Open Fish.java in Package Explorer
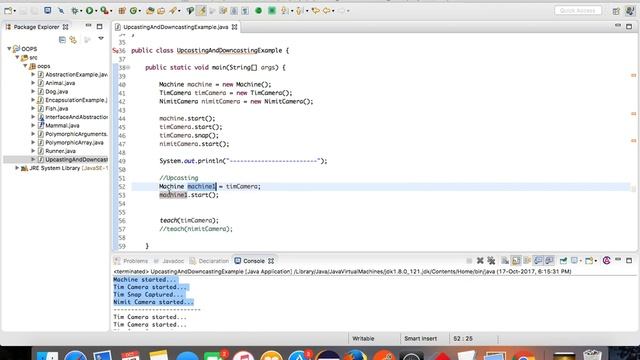 pyautogui.click(x=57, y=109)
